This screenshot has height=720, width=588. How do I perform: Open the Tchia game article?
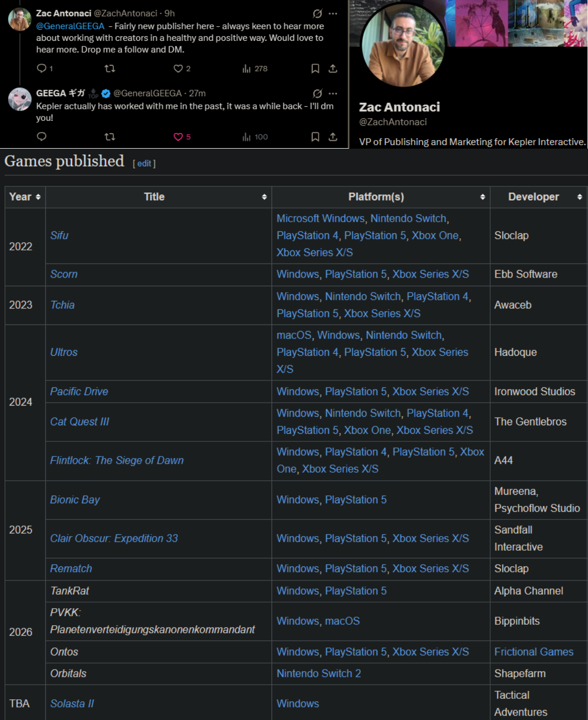[62, 305]
